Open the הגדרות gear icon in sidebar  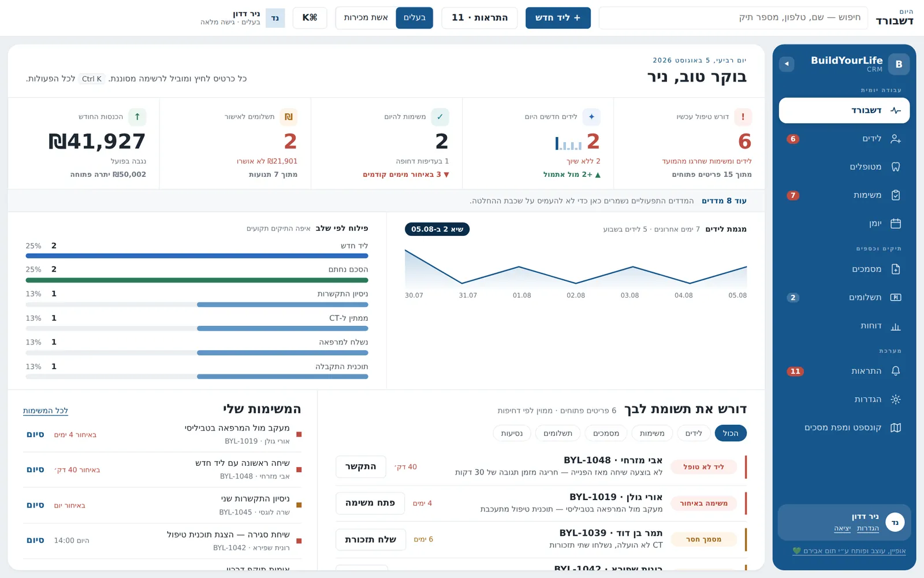tap(896, 399)
